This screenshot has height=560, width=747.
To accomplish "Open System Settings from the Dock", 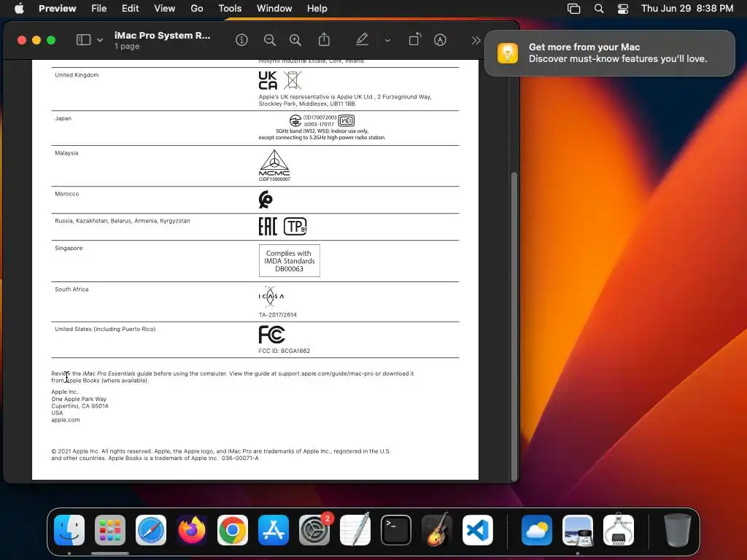I will pos(314,530).
